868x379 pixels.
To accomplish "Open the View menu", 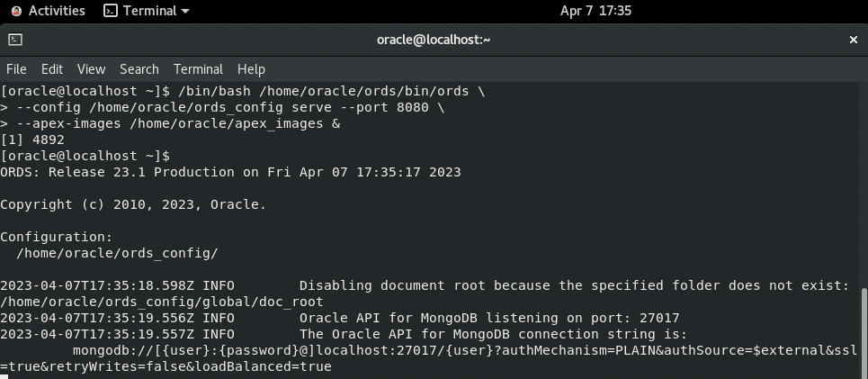I will point(91,68).
